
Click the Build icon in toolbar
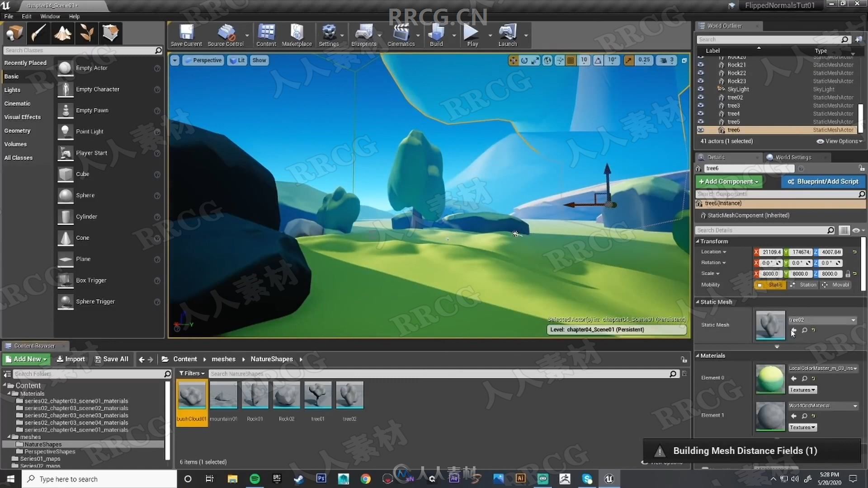coord(436,33)
